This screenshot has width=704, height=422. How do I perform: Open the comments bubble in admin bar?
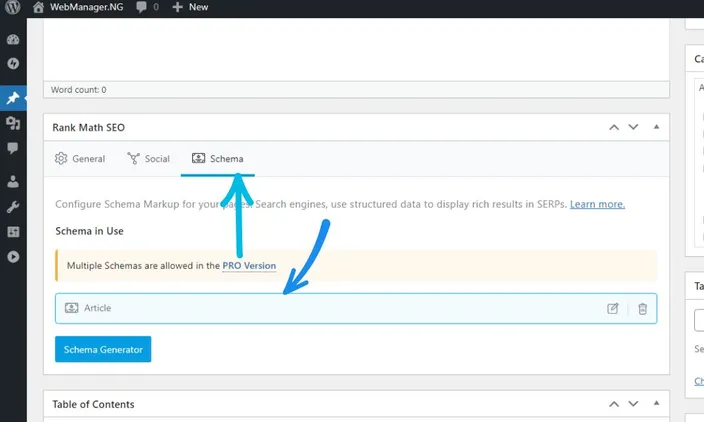click(141, 7)
